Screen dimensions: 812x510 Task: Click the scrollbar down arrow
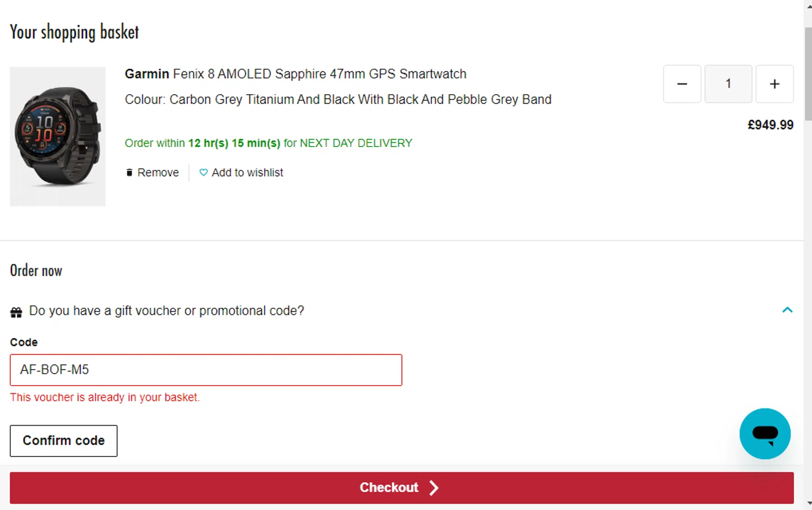(808, 504)
